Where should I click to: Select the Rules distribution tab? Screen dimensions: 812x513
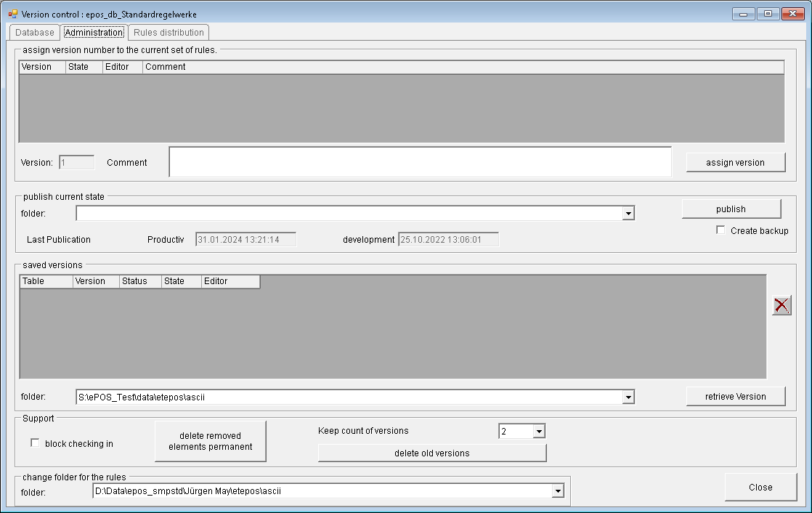click(168, 33)
